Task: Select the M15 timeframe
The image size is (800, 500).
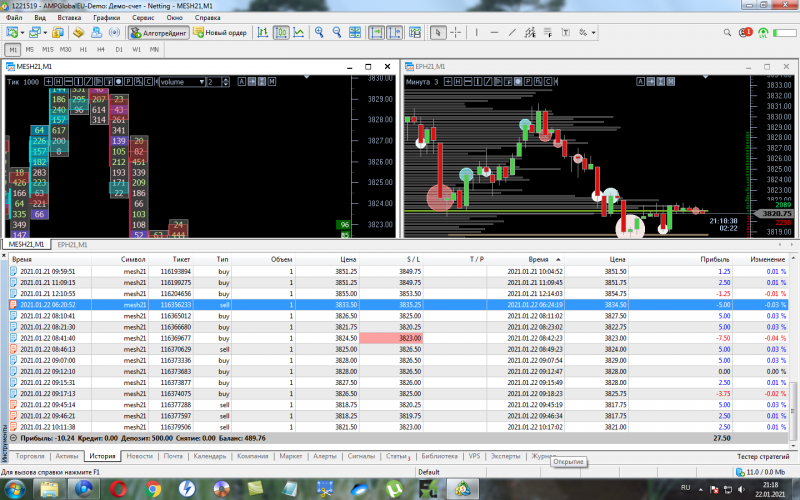Action: pos(47,49)
